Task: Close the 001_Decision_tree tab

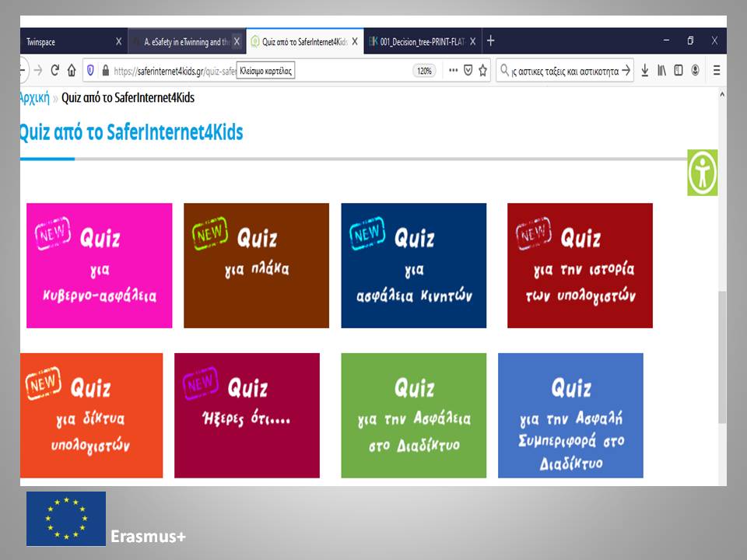Action: [x=472, y=41]
